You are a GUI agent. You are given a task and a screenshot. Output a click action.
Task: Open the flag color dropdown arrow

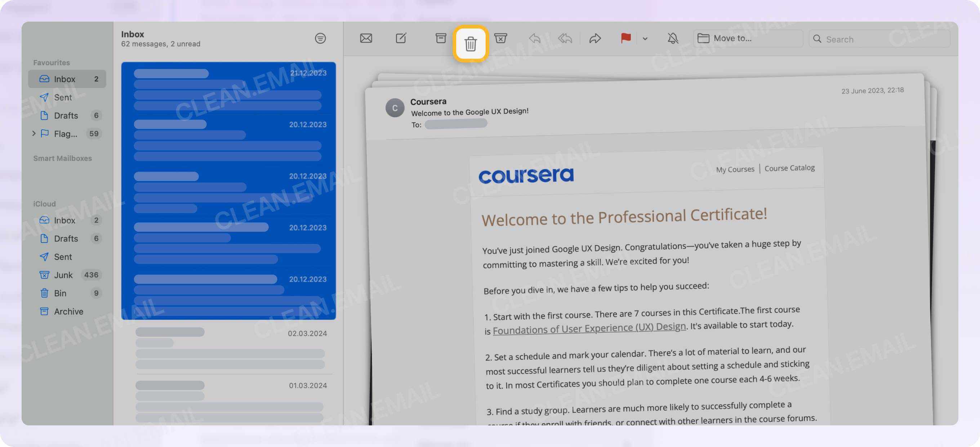tap(645, 39)
